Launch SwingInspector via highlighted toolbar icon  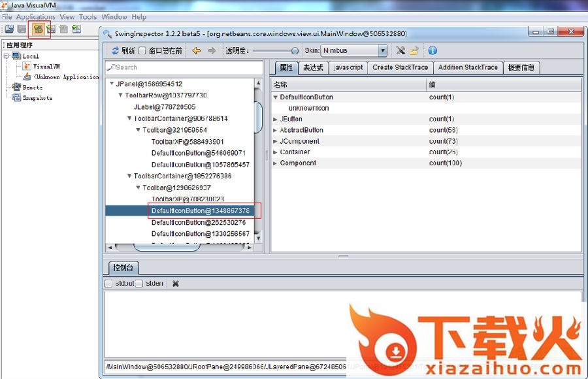(x=39, y=29)
